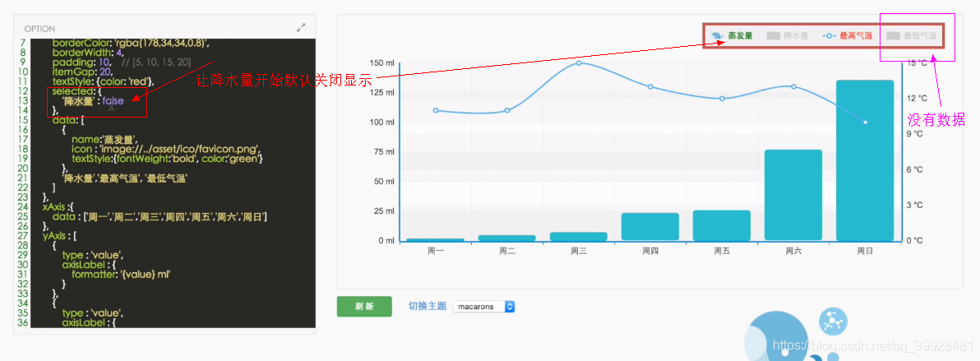Click the 切换主题 label
The image size is (980, 361).
(x=428, y=307)
